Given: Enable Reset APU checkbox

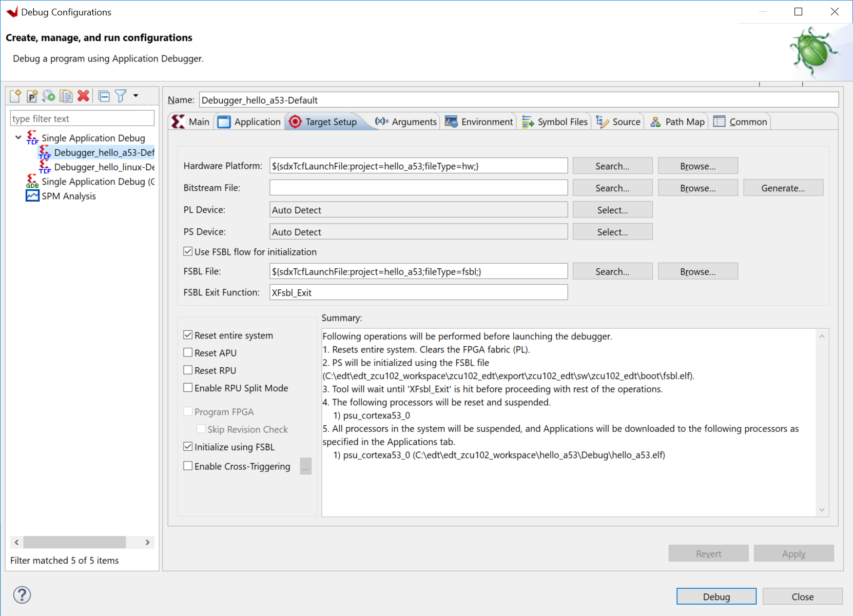Looking at the screenshot, I should point(188,352).
